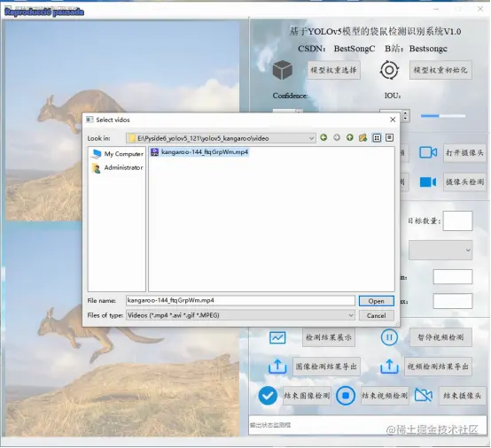
Task: Click the B站: Bestsongc text
Action: [x=416, y=49]
